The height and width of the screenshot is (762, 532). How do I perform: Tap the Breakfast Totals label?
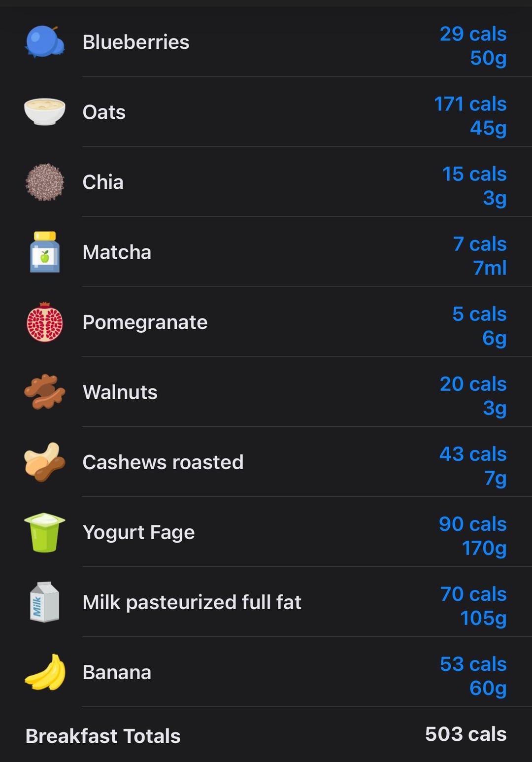pyautogui.click(x=103, y=736)
